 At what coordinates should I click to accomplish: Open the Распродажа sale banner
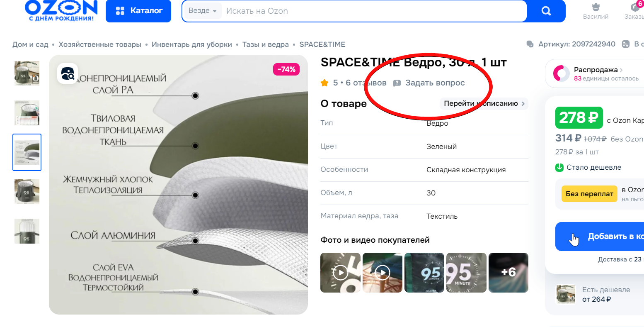(596, 73)
